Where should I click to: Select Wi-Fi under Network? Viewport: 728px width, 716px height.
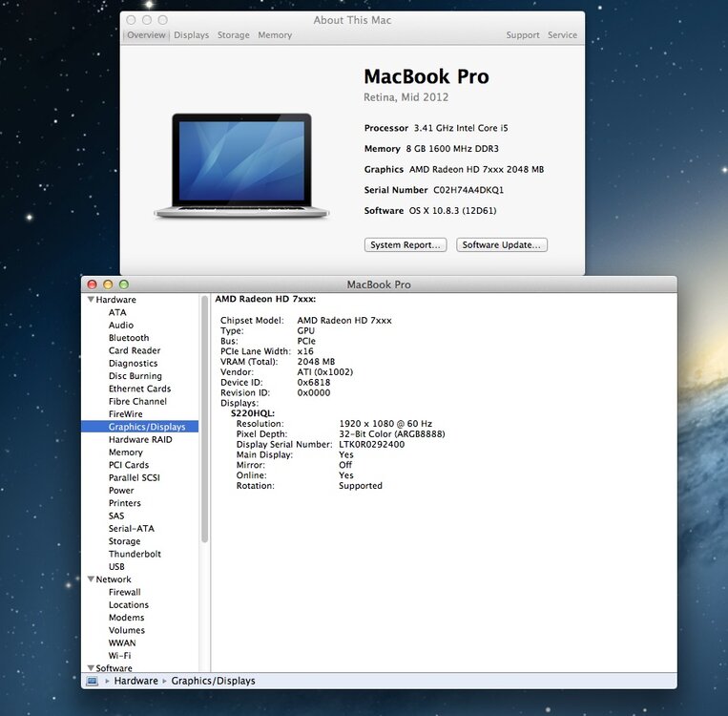pos(119,656)
